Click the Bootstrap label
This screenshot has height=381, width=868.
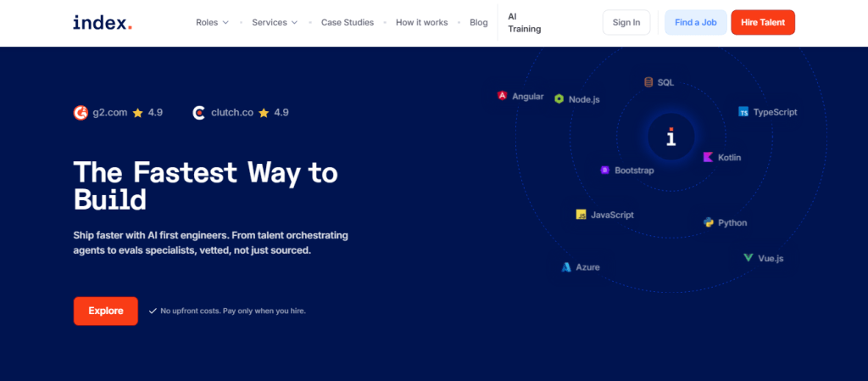(634, 171)
